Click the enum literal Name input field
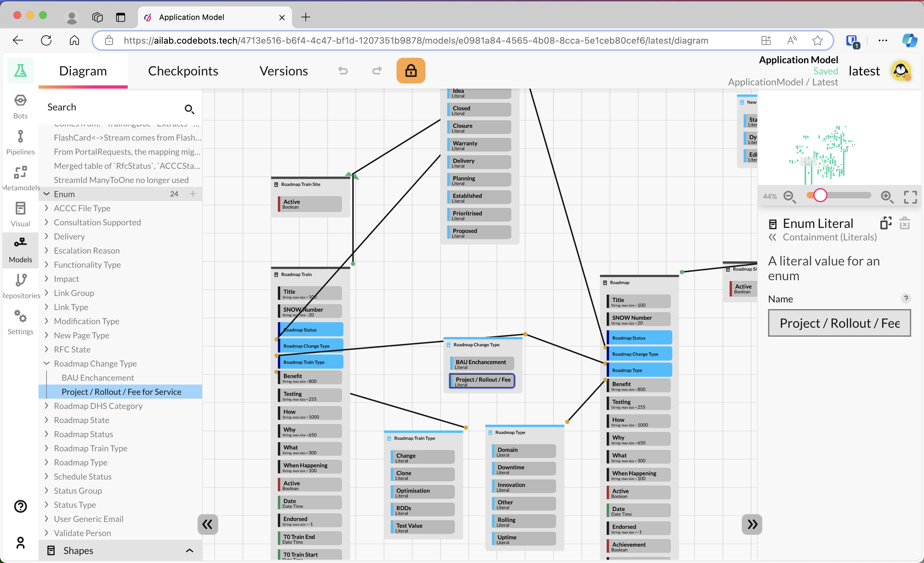Image resolution: width=924 pixels, height=563 pixels. tap(839, 323)
